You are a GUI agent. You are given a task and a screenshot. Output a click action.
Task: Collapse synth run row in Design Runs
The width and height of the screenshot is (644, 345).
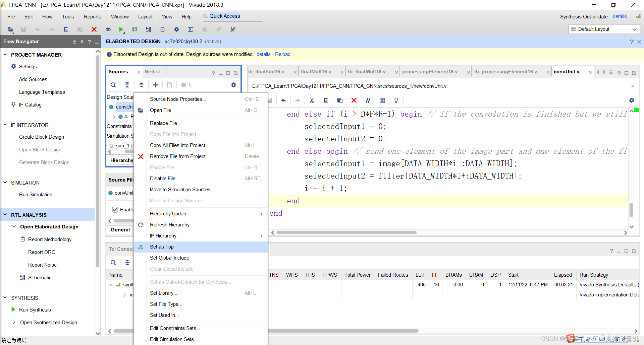(x=110, y=285)
